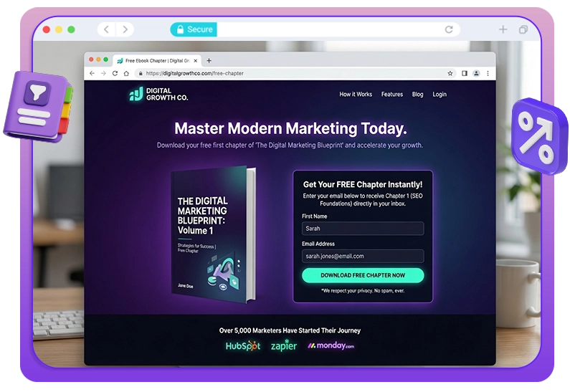
Task: Open the Features nav link
Action: [392, 95]
